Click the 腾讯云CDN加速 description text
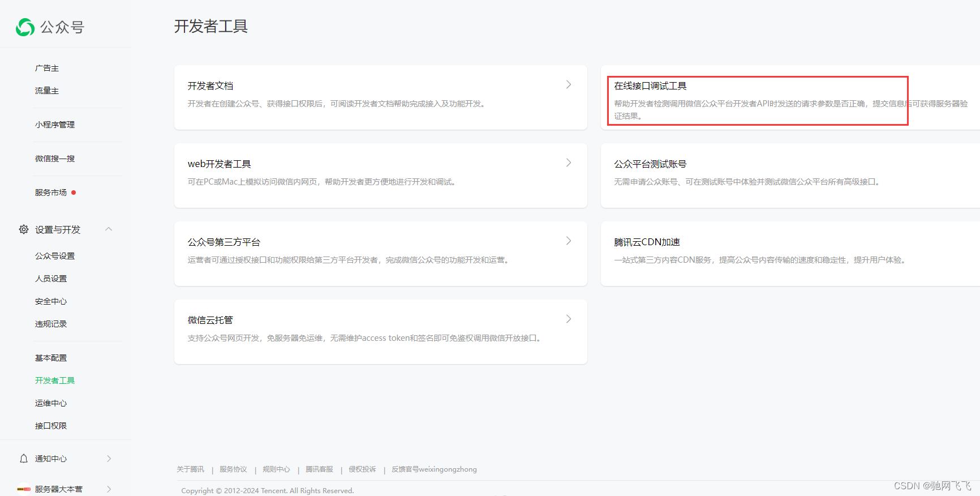 (762, 260)
